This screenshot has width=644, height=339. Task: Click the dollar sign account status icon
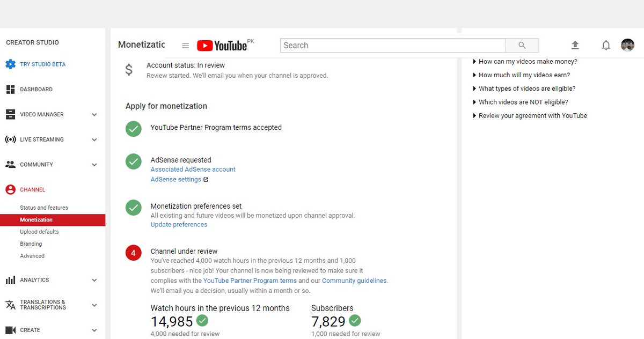tap(129, 70)
